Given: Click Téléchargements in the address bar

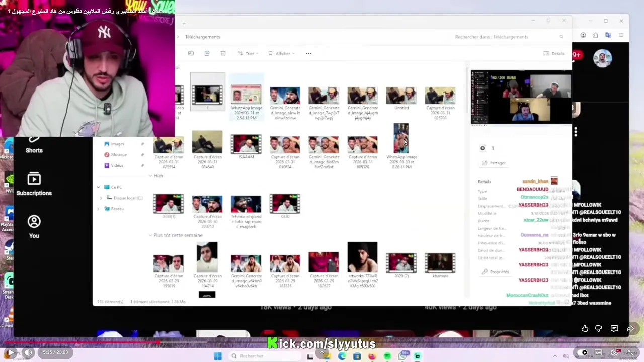Looking at the screenshot, I should pos(202,37).
